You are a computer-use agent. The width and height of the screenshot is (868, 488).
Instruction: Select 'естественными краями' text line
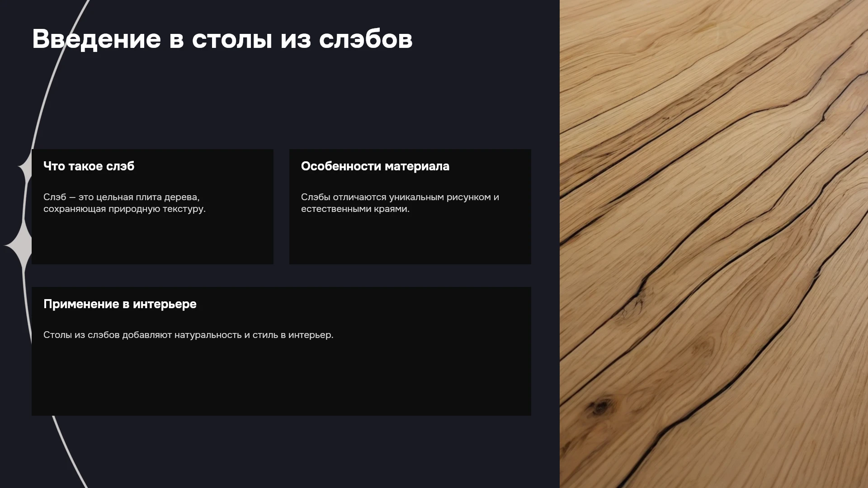pyautogui.click(x=355, y=209)
